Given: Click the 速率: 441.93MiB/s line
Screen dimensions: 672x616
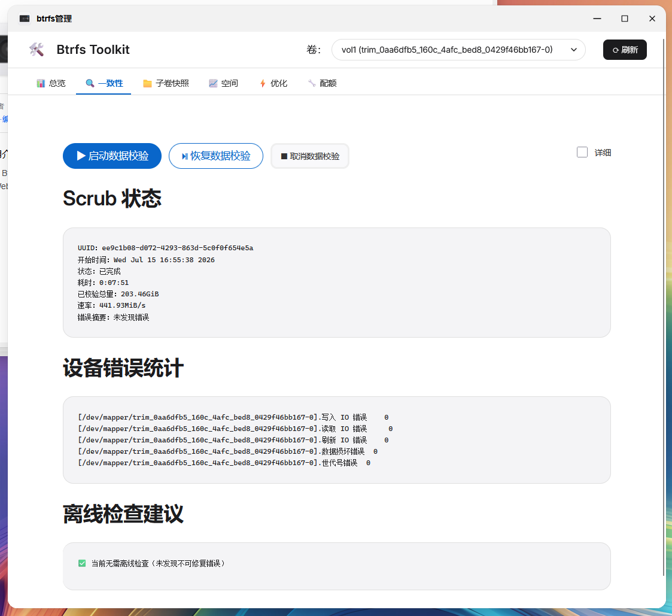Looking at the screenshot, I should (111, 305).
